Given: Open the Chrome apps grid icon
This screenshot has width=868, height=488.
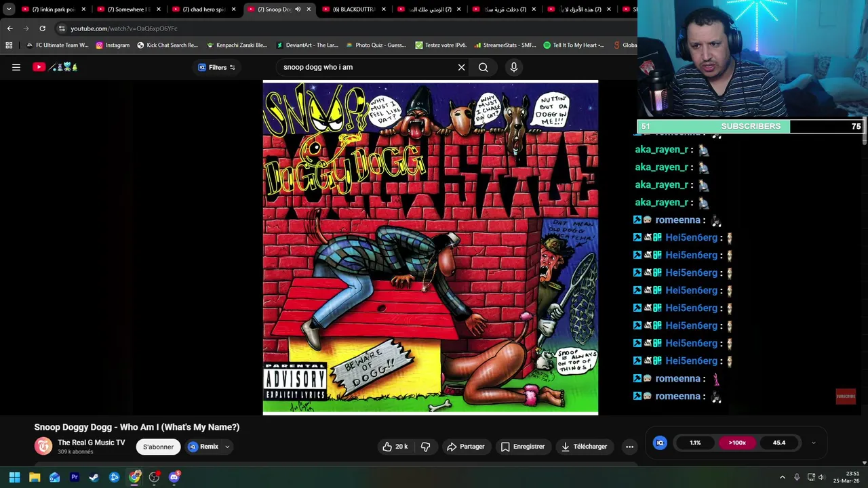Looking at the screenshot, I should 9,45.
